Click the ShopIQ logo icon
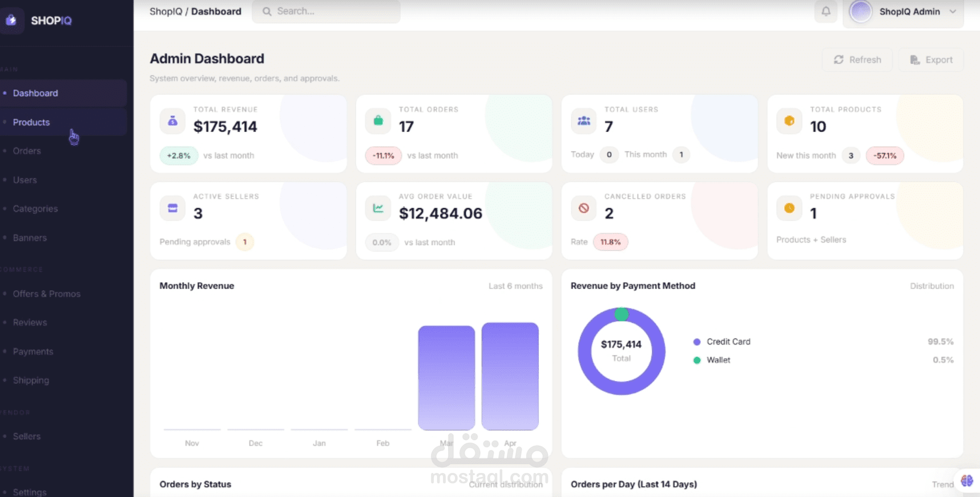 pos(11,21)
